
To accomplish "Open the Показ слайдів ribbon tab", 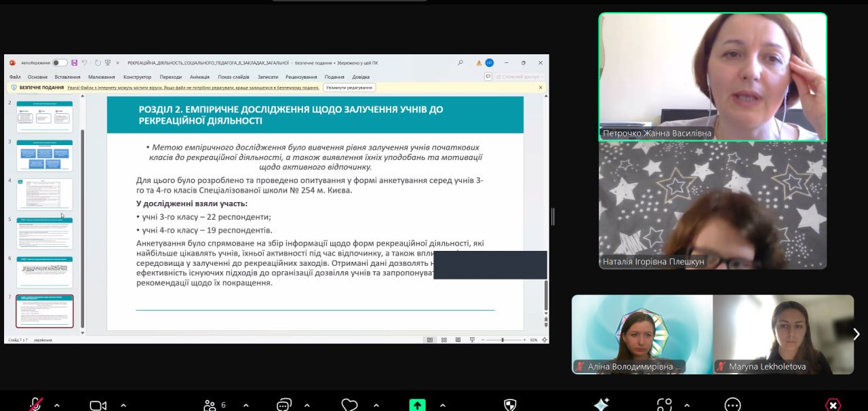I will pyautogui.click(x=234, y=77).
